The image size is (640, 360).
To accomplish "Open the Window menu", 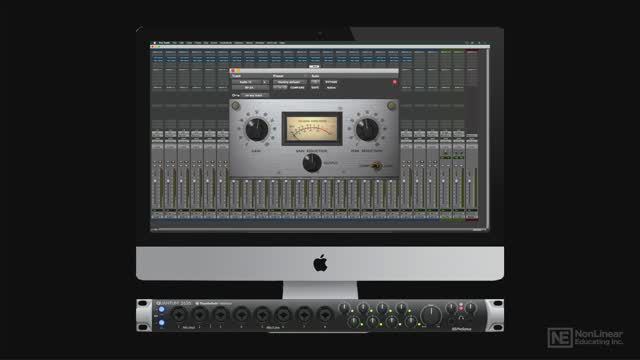I will coord(260,43).
